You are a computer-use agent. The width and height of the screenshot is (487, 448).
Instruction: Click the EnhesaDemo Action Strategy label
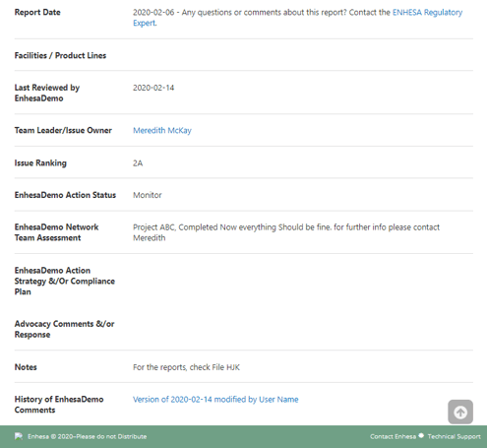coord(65,281)
